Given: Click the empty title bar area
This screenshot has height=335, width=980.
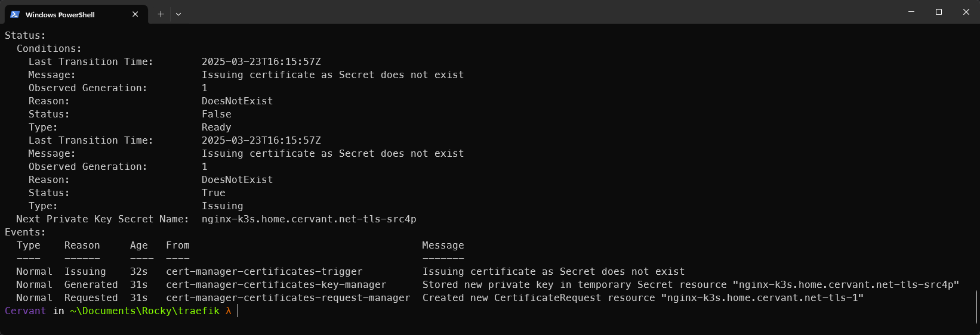Looking at the screenshot, I should [537, 13].
